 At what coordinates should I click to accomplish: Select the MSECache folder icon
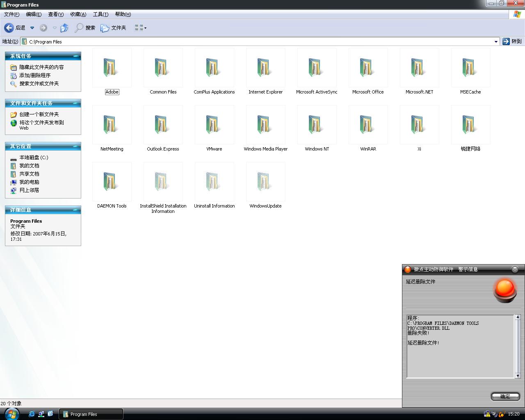[470, 68]
